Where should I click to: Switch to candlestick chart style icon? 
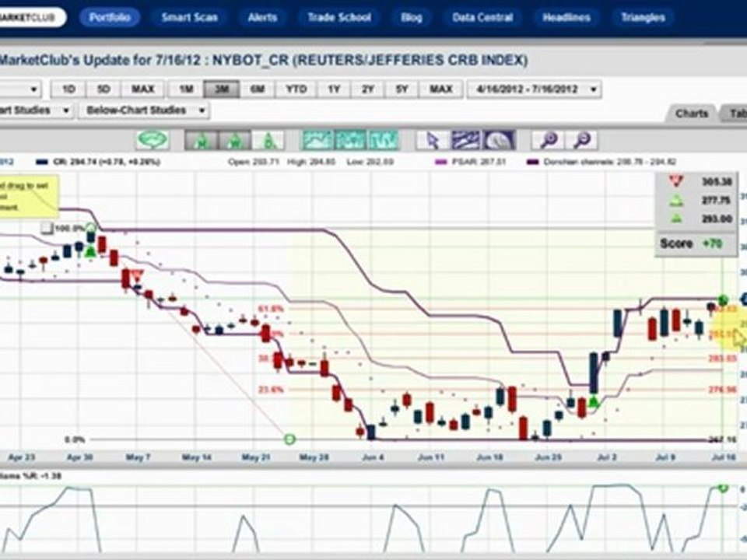[350, 141]
